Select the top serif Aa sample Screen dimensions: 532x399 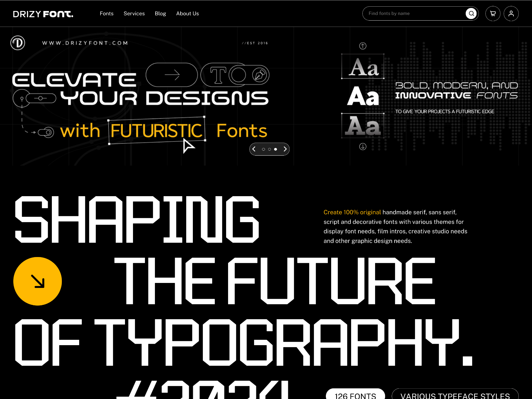pos(363,66)
